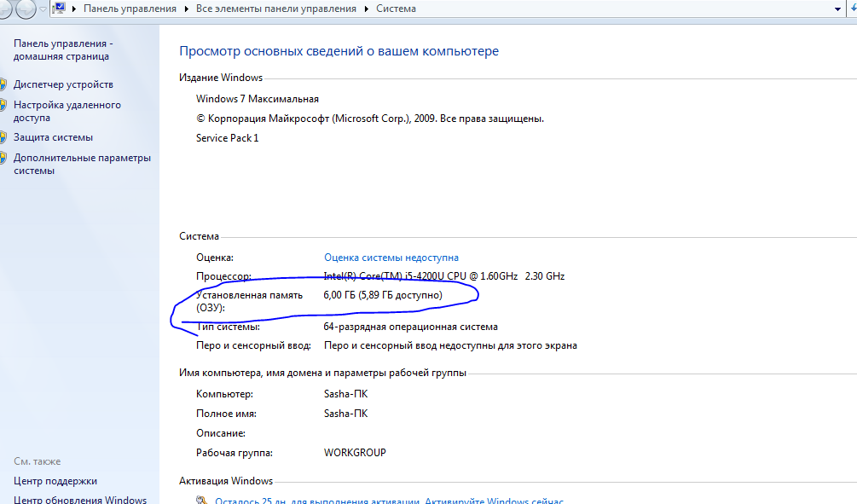The width and height of the screenshot is (857, 504).
Task: Click Панель управления breadcrumb
Action: (130, 9)
